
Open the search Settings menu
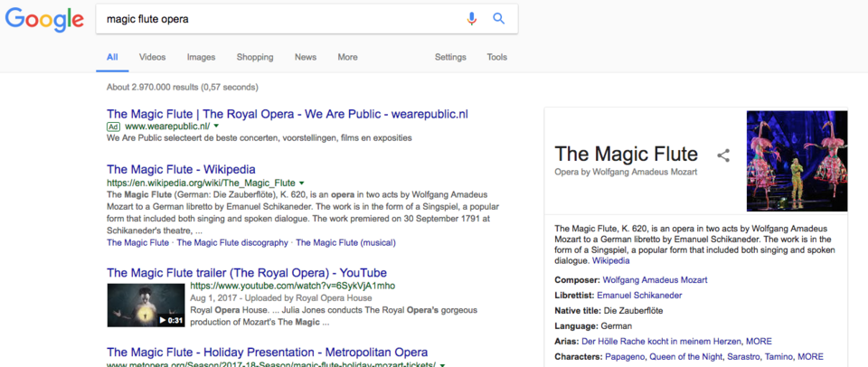click(x=450, y=57)
